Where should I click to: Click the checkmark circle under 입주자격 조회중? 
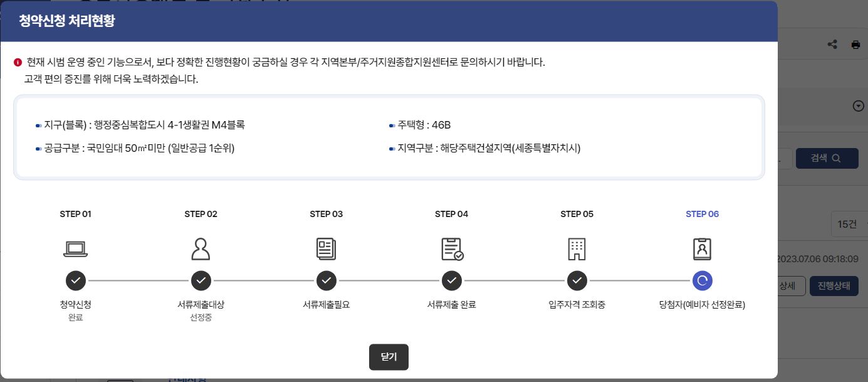click(577, 280)
